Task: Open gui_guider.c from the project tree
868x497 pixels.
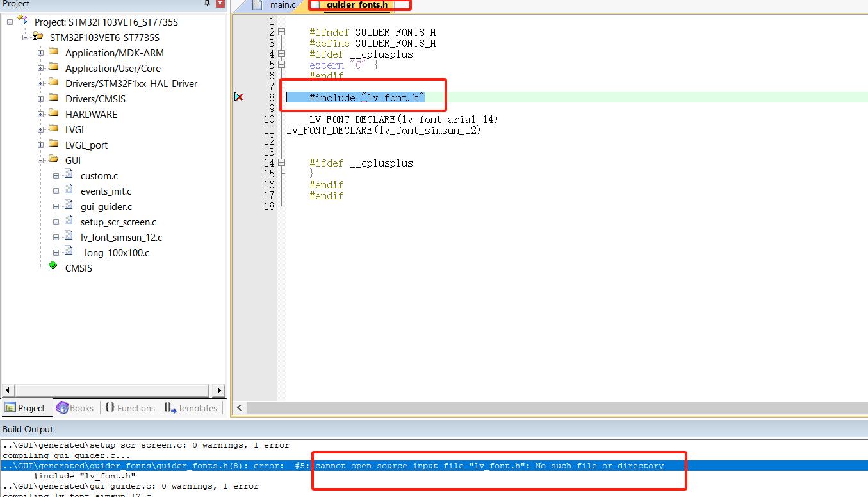Action: point(107,206)
